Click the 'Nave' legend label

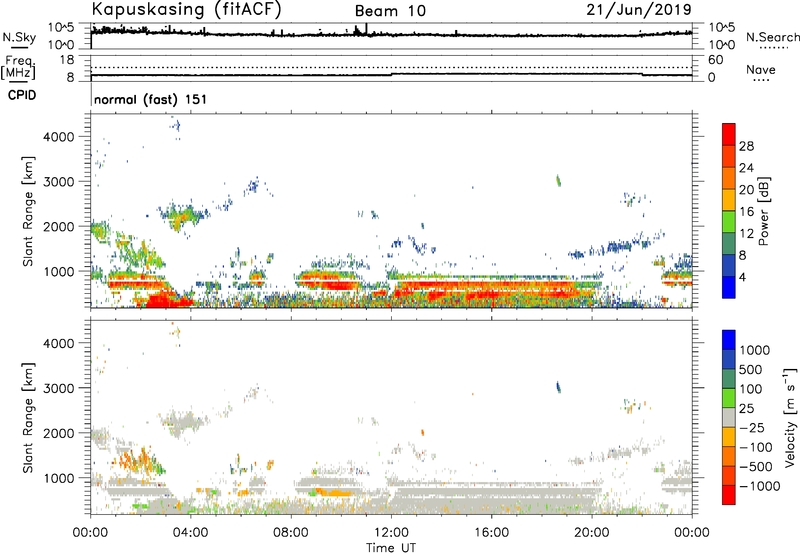pyautogui.click(x=761, y=70)
